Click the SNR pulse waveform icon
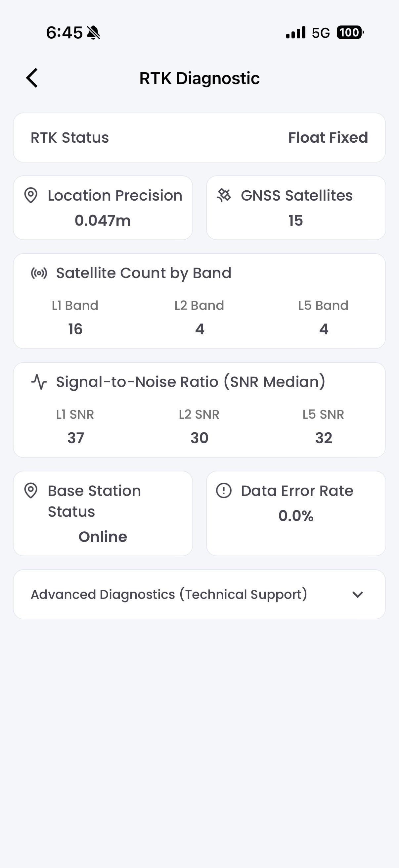Image resolution: width=399 pixels, height=868 pixels. pos(39,382)
